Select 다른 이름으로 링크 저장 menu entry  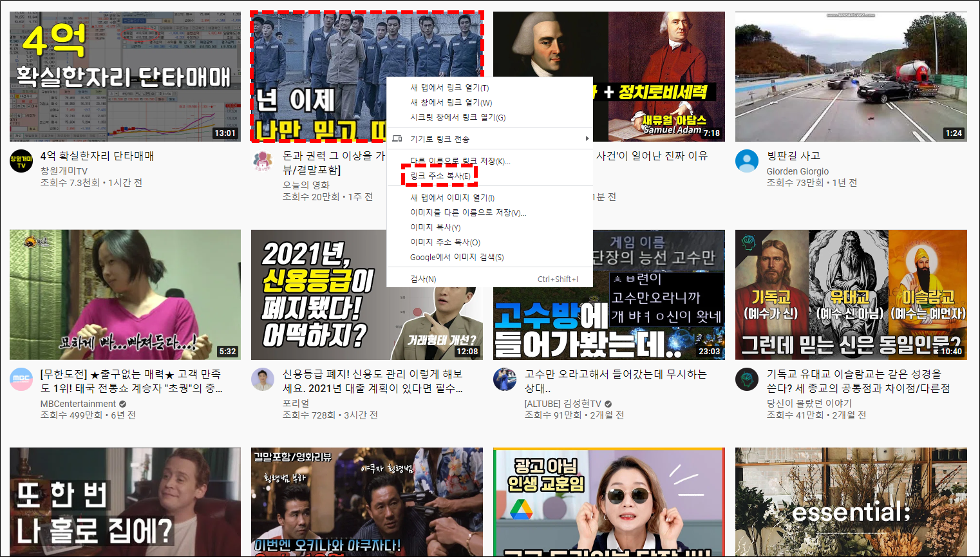pos(489,161)
